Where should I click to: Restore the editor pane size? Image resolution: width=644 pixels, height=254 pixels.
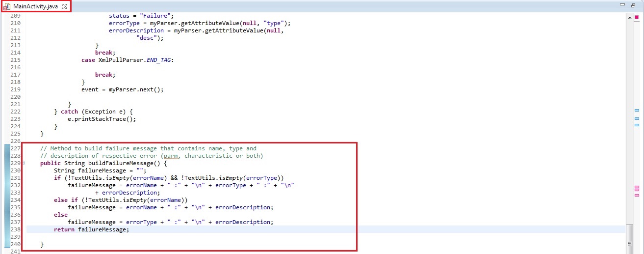633,5
